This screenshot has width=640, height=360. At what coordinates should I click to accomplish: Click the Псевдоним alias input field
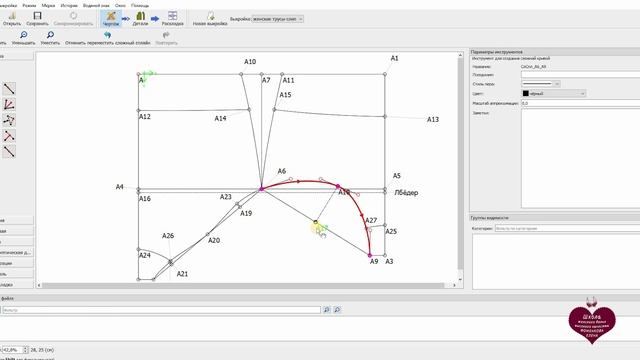coord(580,75)
